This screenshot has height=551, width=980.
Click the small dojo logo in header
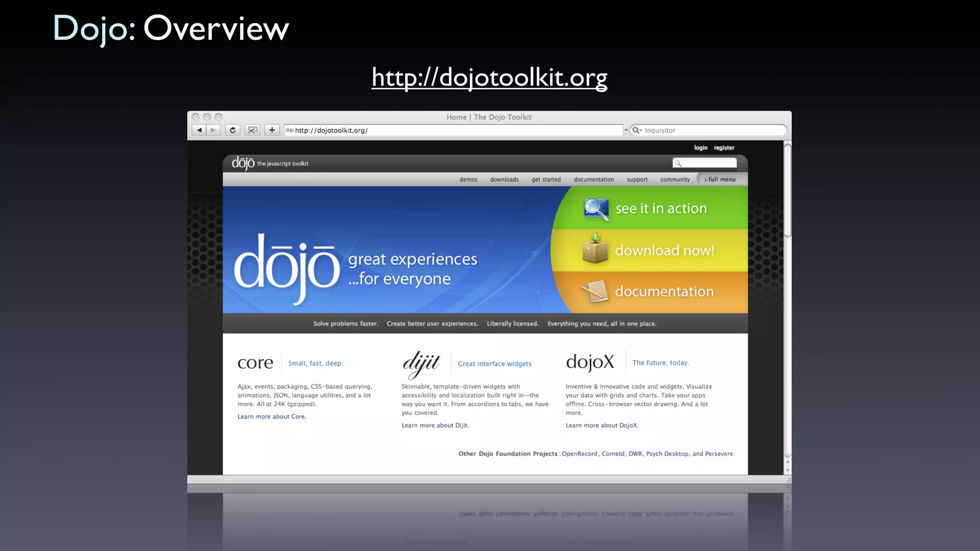(243, 163)
